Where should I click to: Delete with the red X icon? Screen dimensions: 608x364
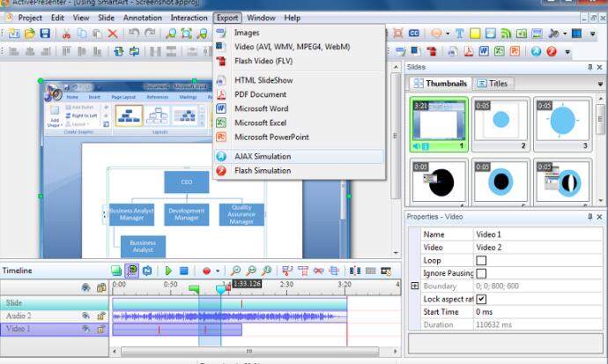click(x=113, y=33)
